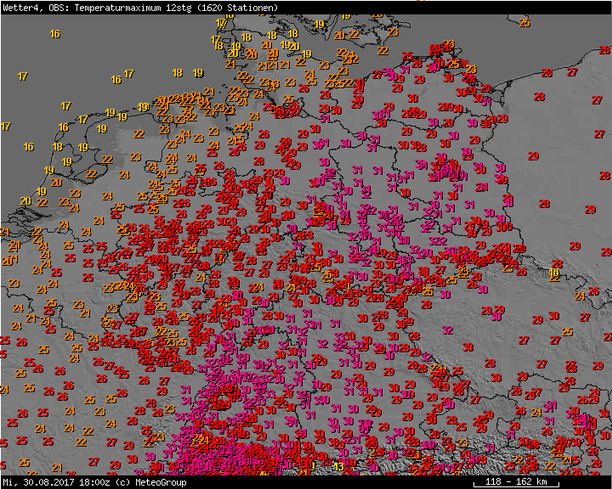This screenshot has height=489, width=612.
Task: Click the yellow 20 at southwestern Dutch coast
Action: (x=25, y=201)
